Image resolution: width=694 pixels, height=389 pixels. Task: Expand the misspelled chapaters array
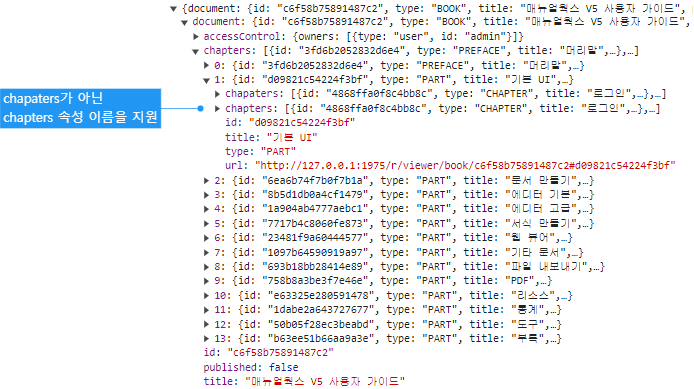[217, 94]
